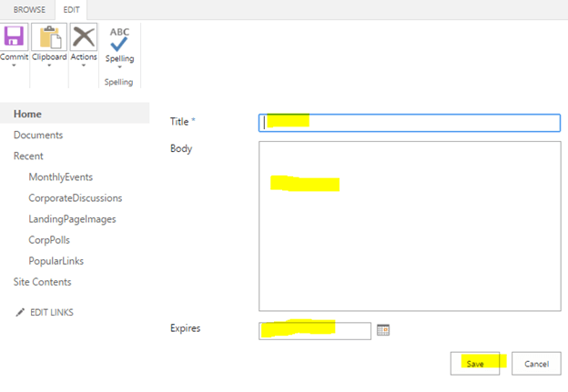Select the EDIT ribbon tab
This screenshot has width=568, height=392.
[x=72, y=10]
